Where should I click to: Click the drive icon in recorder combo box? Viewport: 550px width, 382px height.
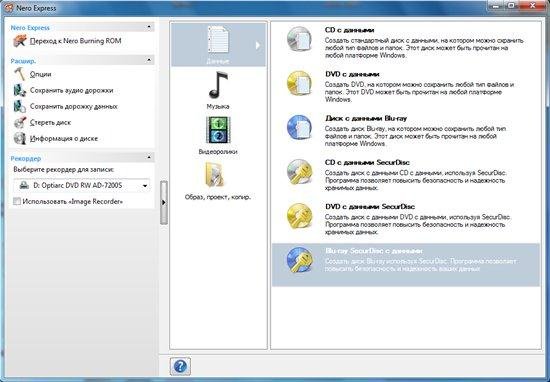[x=24, y=185]
